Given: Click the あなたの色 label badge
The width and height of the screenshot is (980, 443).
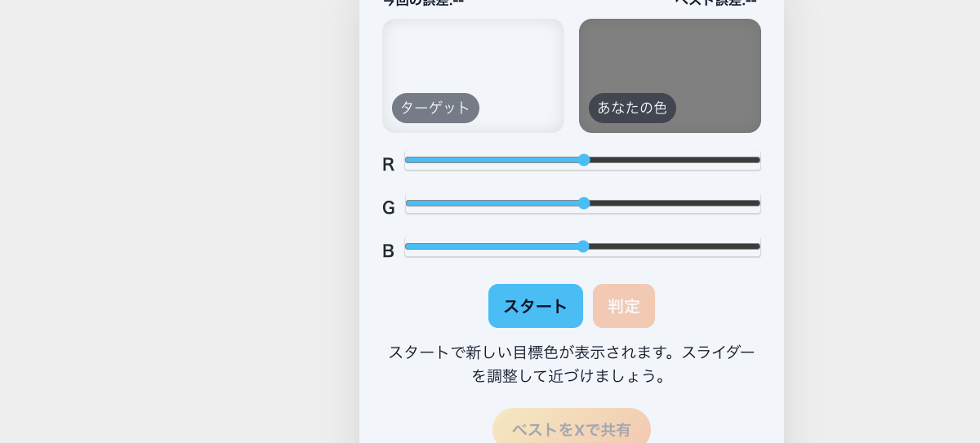Looking at the screenshot, I should tap(632, 108).
